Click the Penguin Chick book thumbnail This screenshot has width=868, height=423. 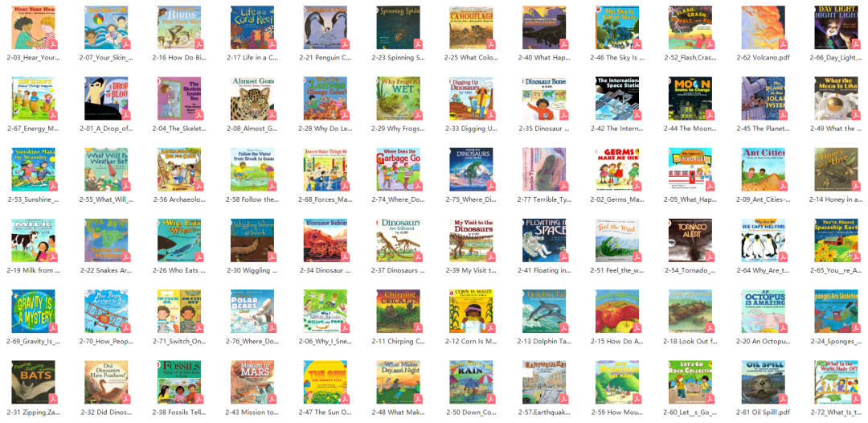[325, 27]
